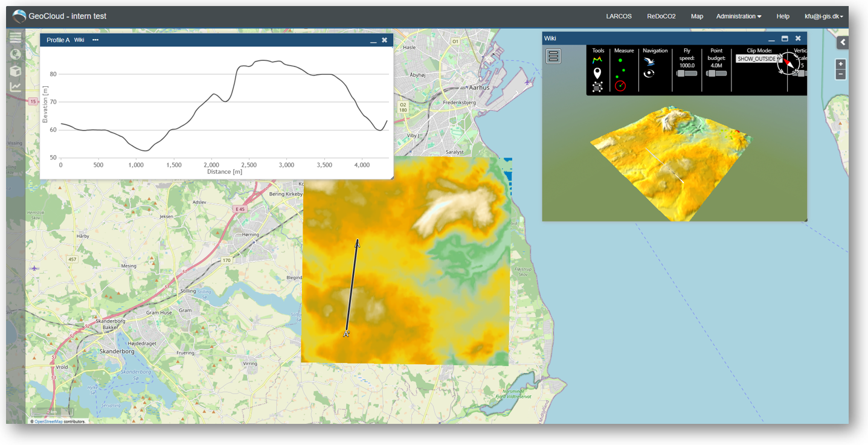The height and width of the screenshot is (445, 868).
Task: Switch to bird flight navigation mode
Action: [x=649, y=62]
